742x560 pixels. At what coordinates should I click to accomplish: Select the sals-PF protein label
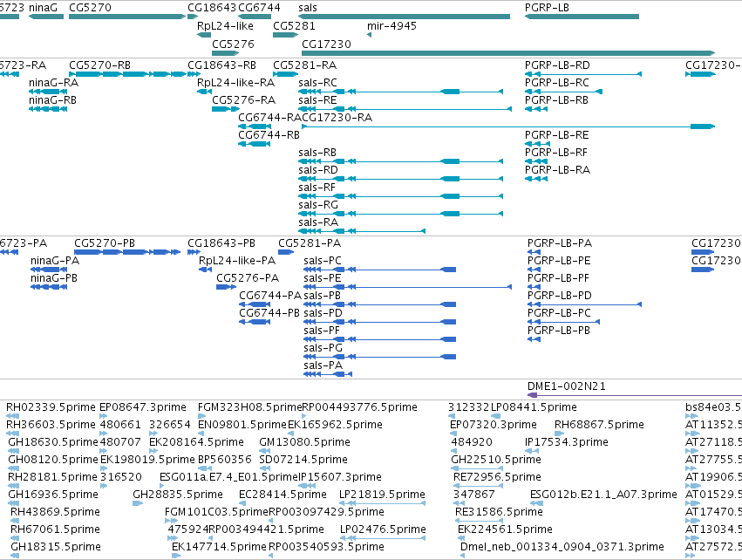coord(322,331)
